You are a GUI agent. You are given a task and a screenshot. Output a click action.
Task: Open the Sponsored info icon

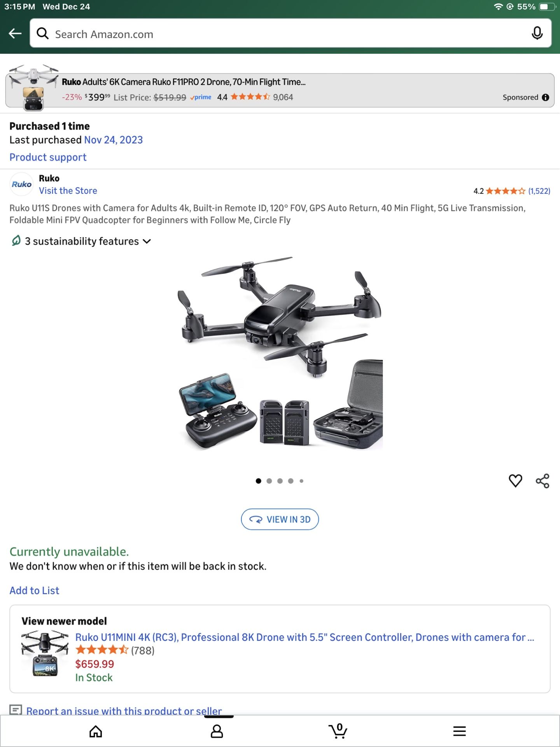546,97
